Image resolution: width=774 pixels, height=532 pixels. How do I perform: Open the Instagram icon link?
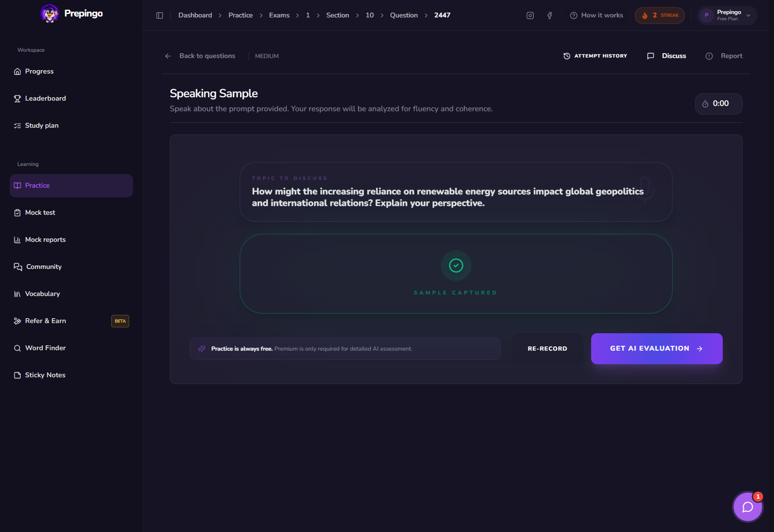530,15
